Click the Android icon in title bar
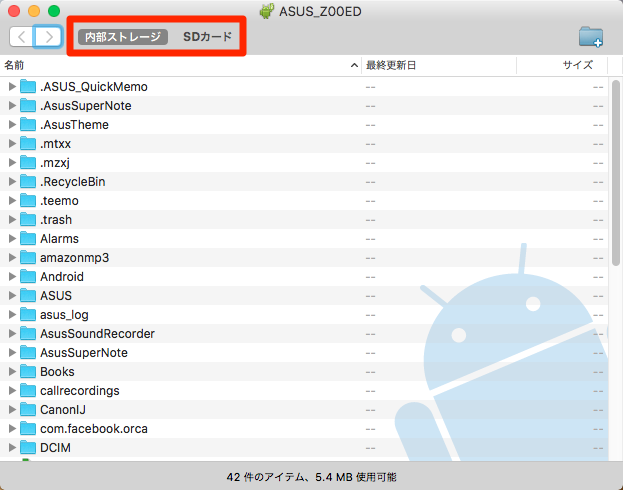This screenshot has width=623, height=490. point(267,11)
